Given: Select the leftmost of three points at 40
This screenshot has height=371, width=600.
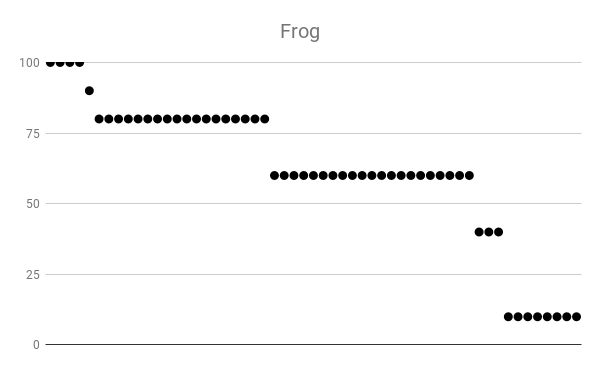Looking at the screenshot, I should (x=479, y=232).
